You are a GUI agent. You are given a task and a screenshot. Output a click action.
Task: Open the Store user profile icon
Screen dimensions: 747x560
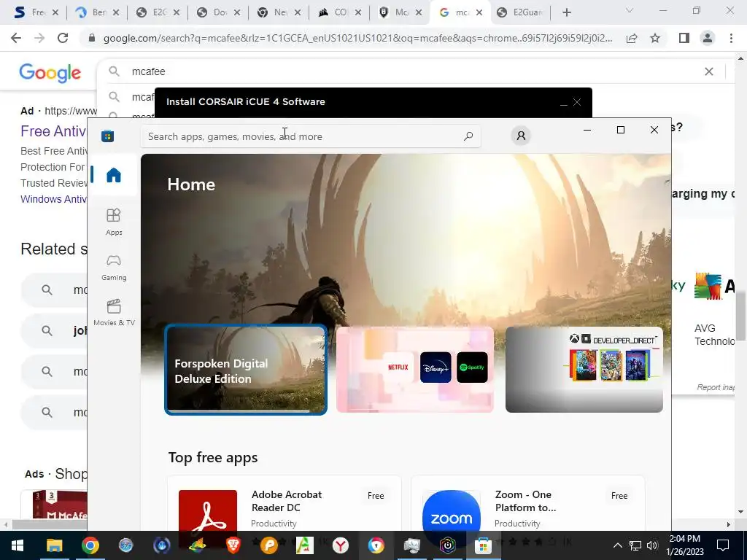521,136
